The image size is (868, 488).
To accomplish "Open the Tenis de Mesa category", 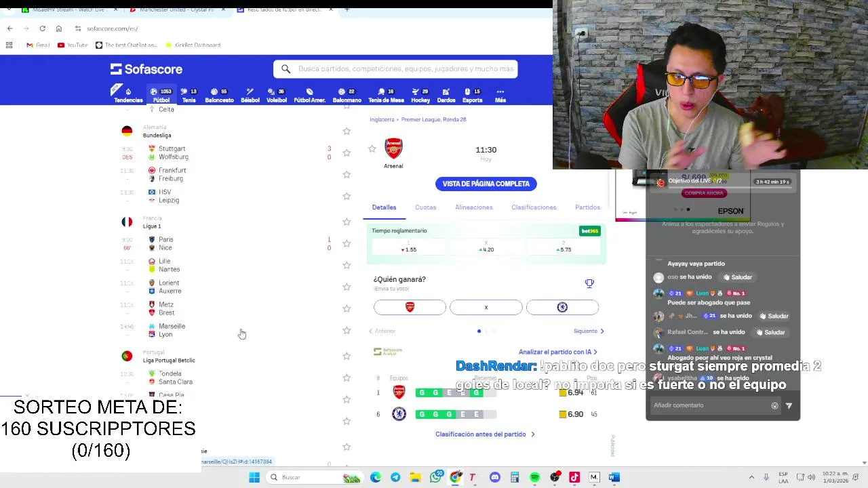I will tap(386, 96).
